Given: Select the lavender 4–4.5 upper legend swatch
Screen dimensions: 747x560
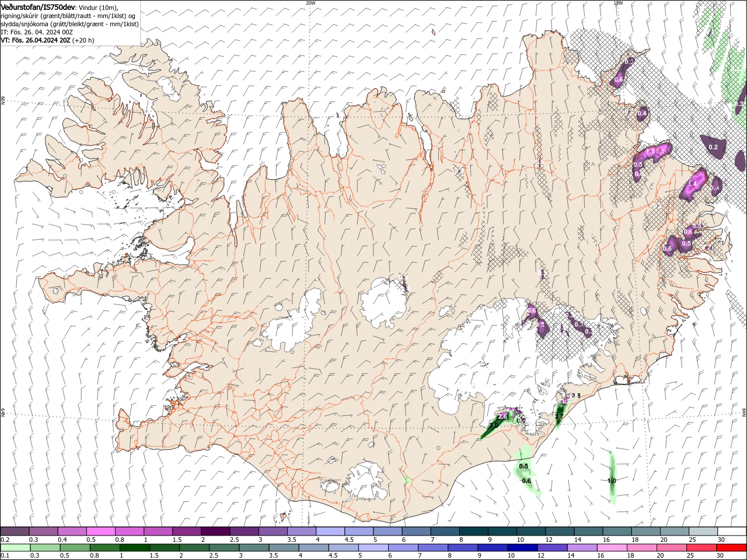Looking at the screenshot, I should 330,531.
